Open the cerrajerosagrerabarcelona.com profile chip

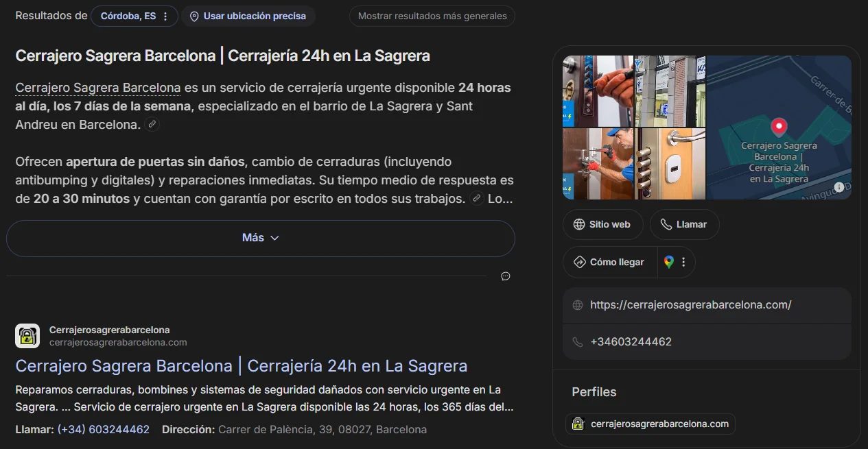(650, 424)
